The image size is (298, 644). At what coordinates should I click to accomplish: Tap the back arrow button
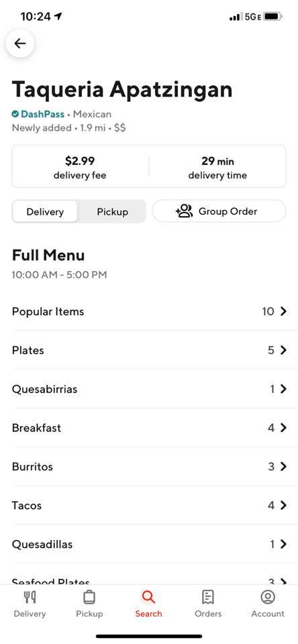point(19,44)
